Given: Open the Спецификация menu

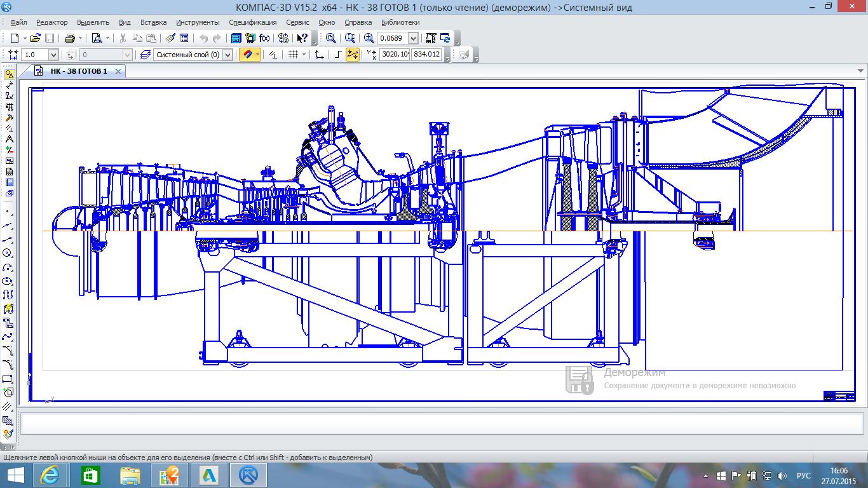Looking at the screenshot, I should (253, 22).
